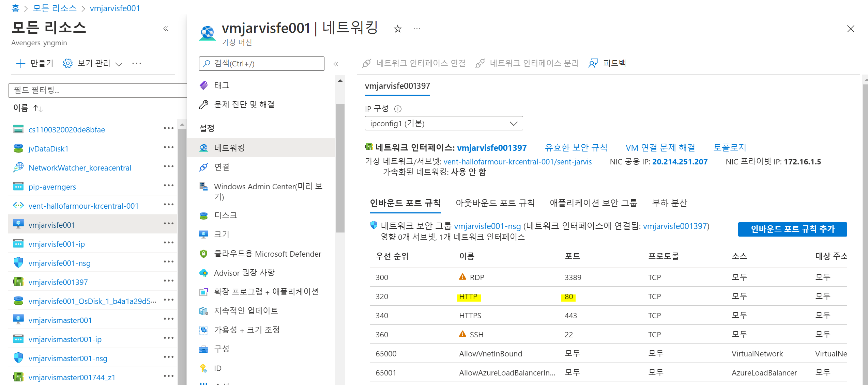Open the 보기 관리 dropdown chevron
This screenshot has height=385, width=868.
pos(119,64)
